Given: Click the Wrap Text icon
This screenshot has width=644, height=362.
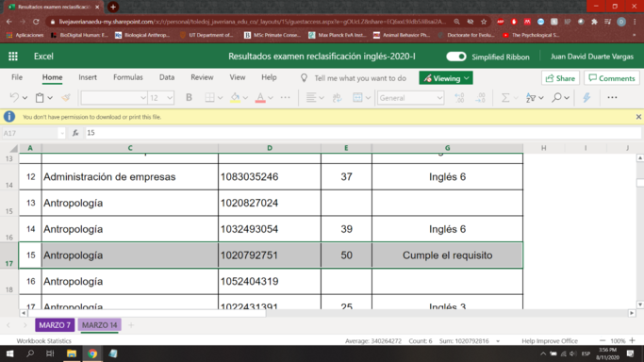Looking at the screenshot, I should [337, 97].
